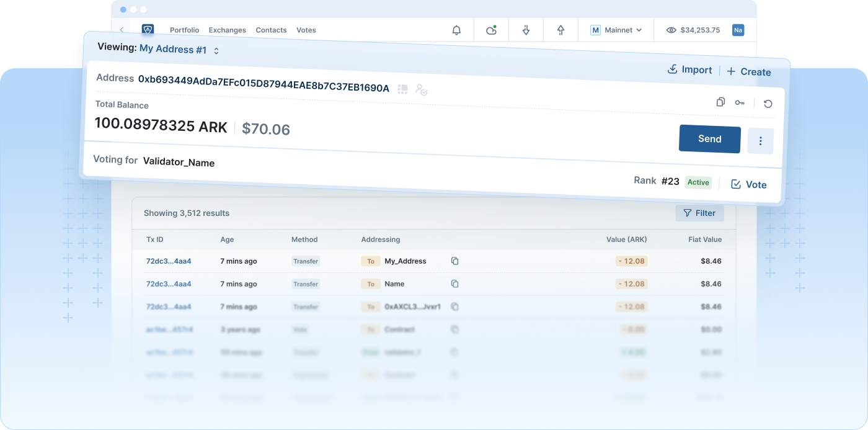
Task: Copy the wallet address using the copy icon
Action: 720,102
